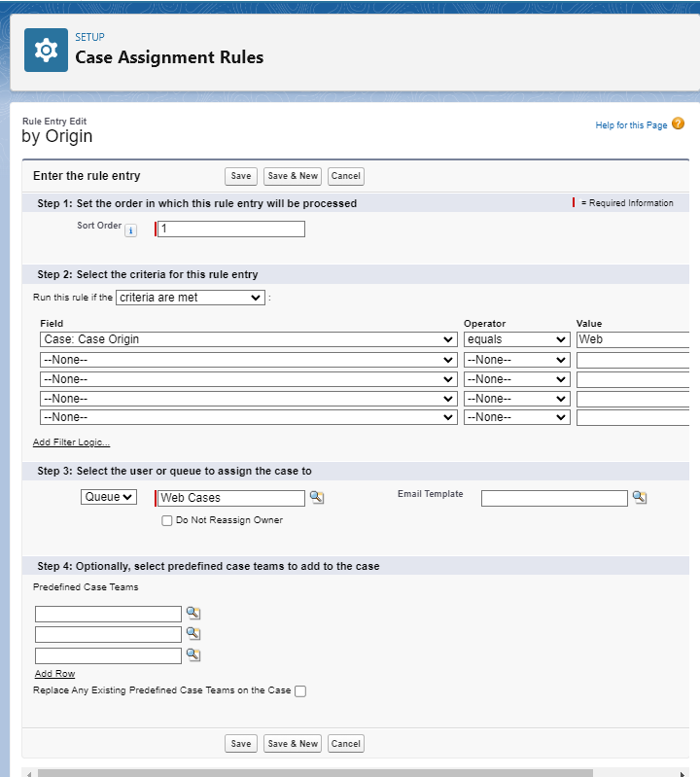The image size is (700, 777).
Task: Open the 'criteria are met' dropdown
Action: (191, 298)
